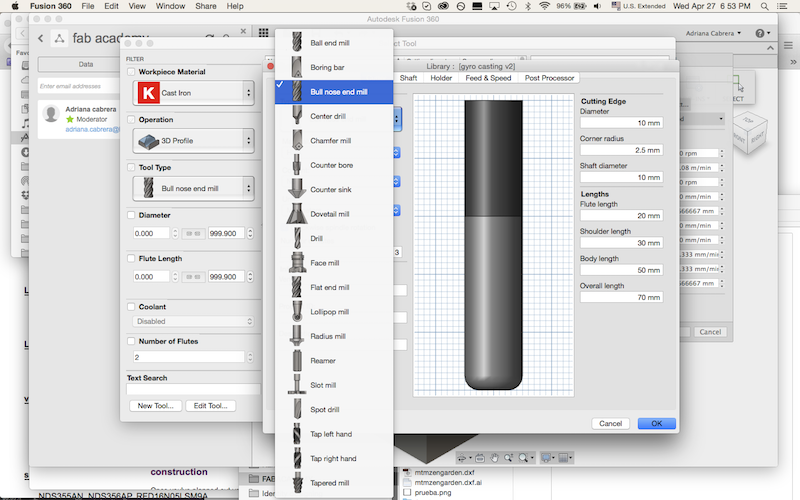The width and height of the screenshot is (800, 500).
Task: Select Counter sink tool type
Action: (x=334, y=189)
